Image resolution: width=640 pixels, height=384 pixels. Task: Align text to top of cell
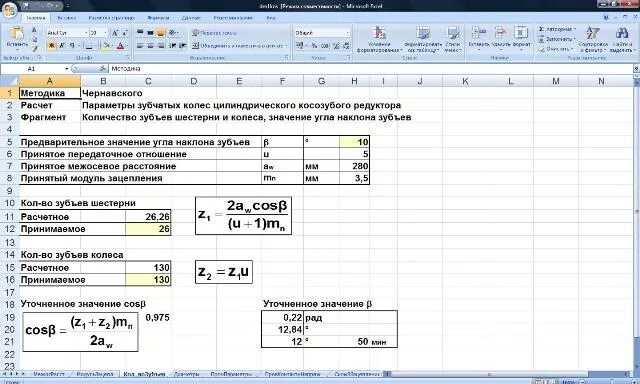pos(140,33)
